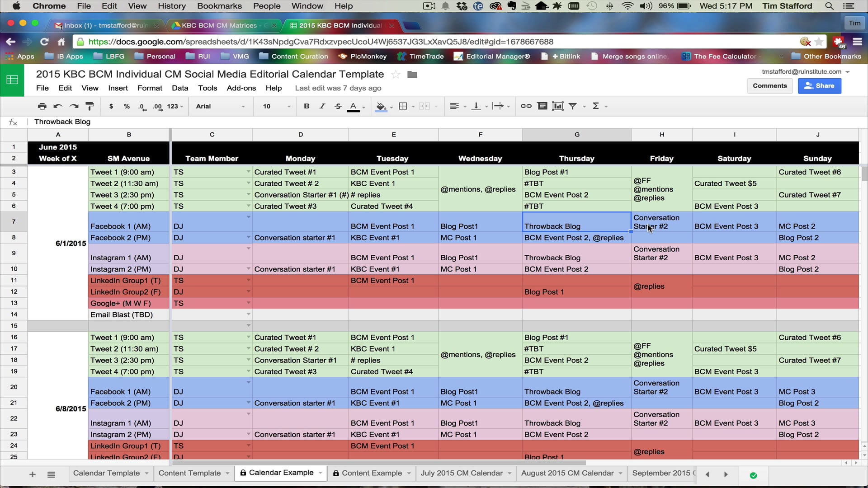
Task: Open the Comments button
Action: 769,86
